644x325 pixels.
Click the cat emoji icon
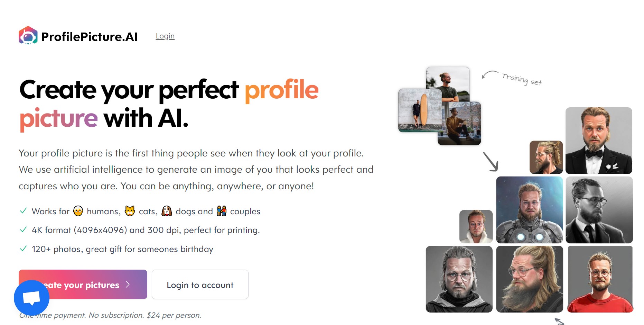(129, 211)
